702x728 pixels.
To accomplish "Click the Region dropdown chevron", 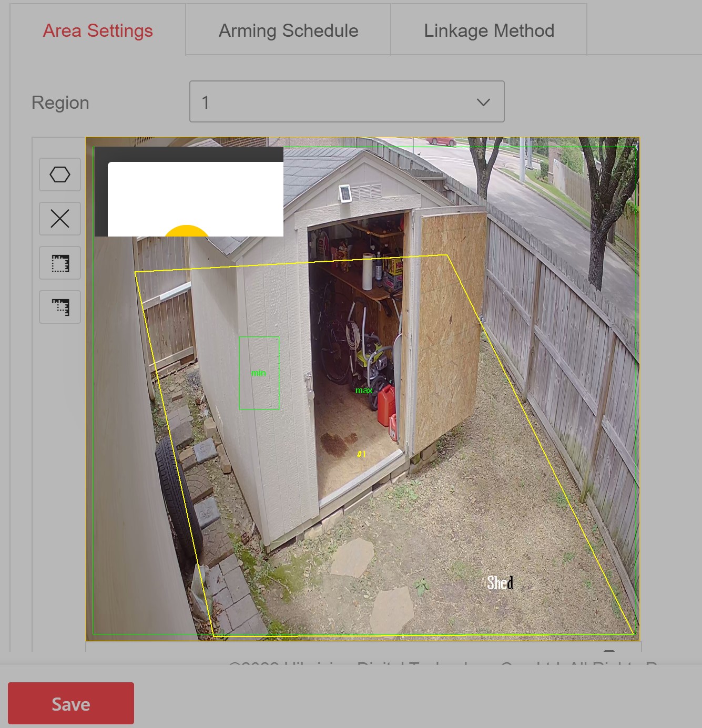I will (483, 102).
